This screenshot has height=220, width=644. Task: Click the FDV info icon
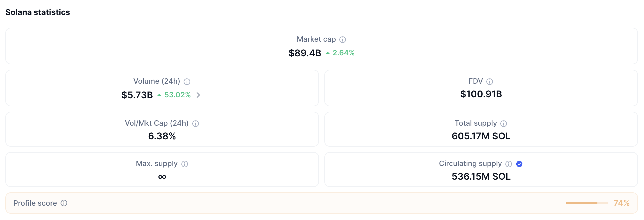(490, 82)
